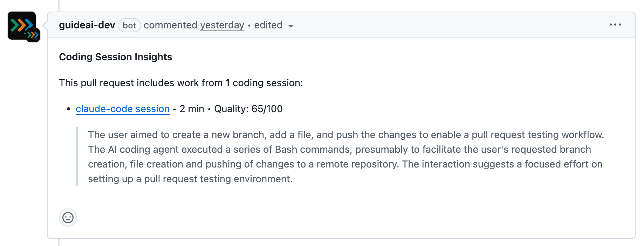Image resolution: width=644 pixels, height=246 pixels.
Task: Select the bot label badge
Action: [x=129, y=25]
